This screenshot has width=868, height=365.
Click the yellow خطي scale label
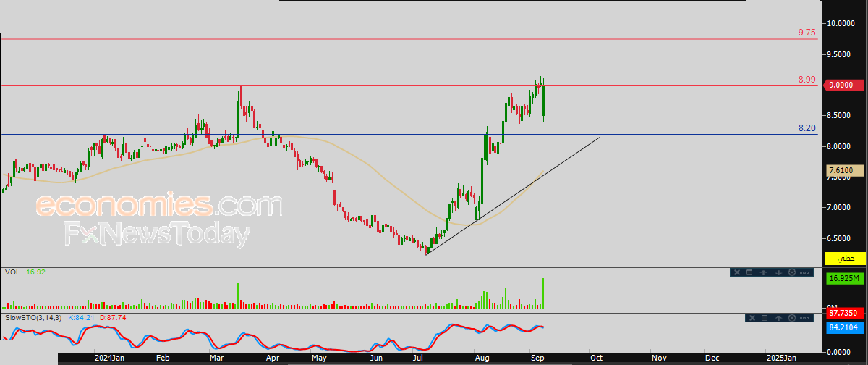point(846,258)
